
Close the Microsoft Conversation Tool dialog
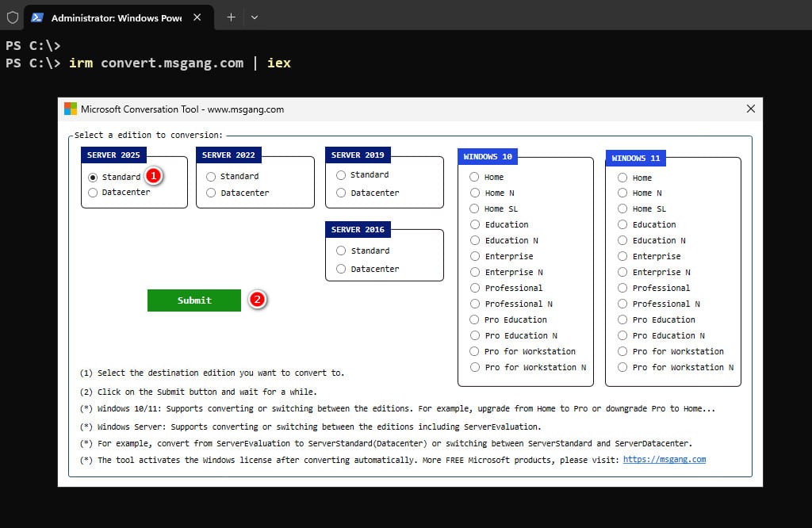(751, 109)
